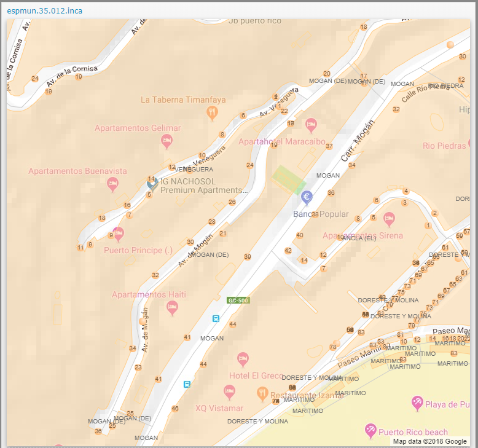Select the XQ Vistamar hotel marker
The width and height of the screenshot is (478, 448).
229,391
